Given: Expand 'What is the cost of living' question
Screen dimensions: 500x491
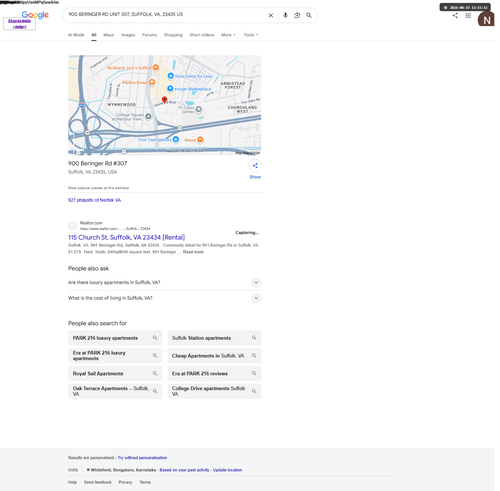Looking at the screenshot, I should [164, 298].
